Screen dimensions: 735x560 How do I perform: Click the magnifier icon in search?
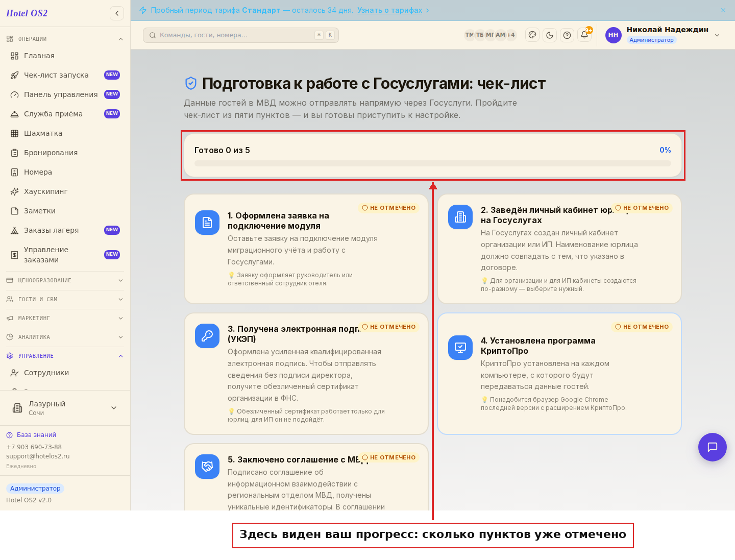pos(153,35)
